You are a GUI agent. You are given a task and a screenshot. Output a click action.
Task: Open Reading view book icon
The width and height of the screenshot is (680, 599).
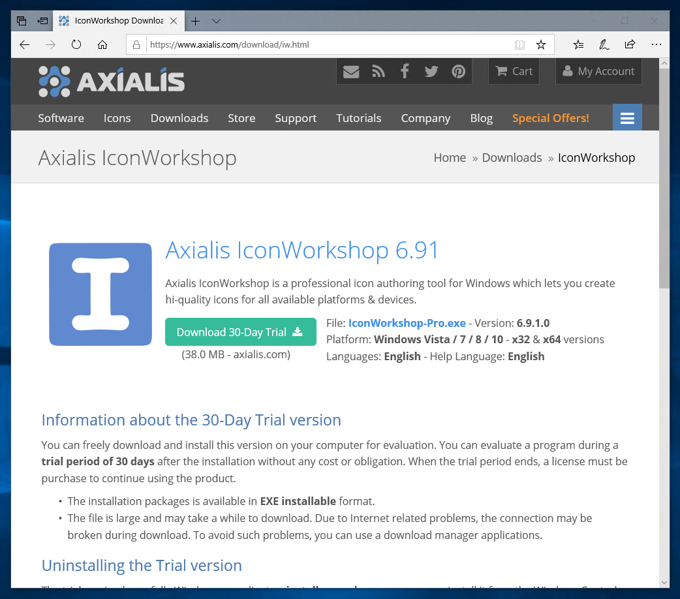pos(520,45)
